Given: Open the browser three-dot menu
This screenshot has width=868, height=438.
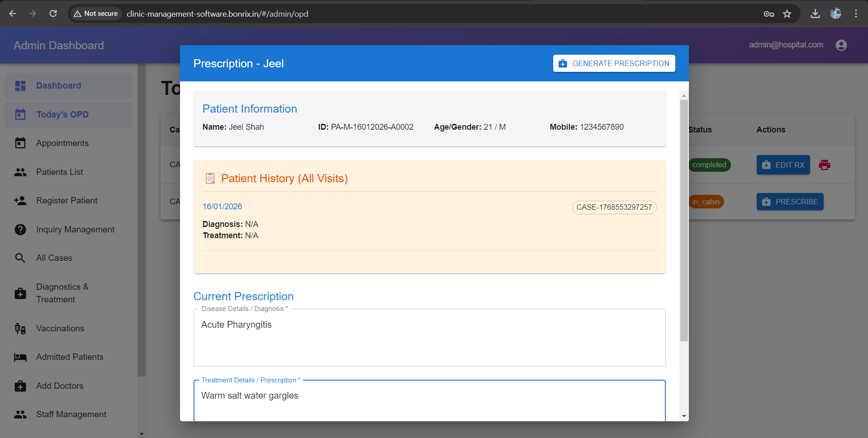Looking at the screenshot, I should click(856, 14).
